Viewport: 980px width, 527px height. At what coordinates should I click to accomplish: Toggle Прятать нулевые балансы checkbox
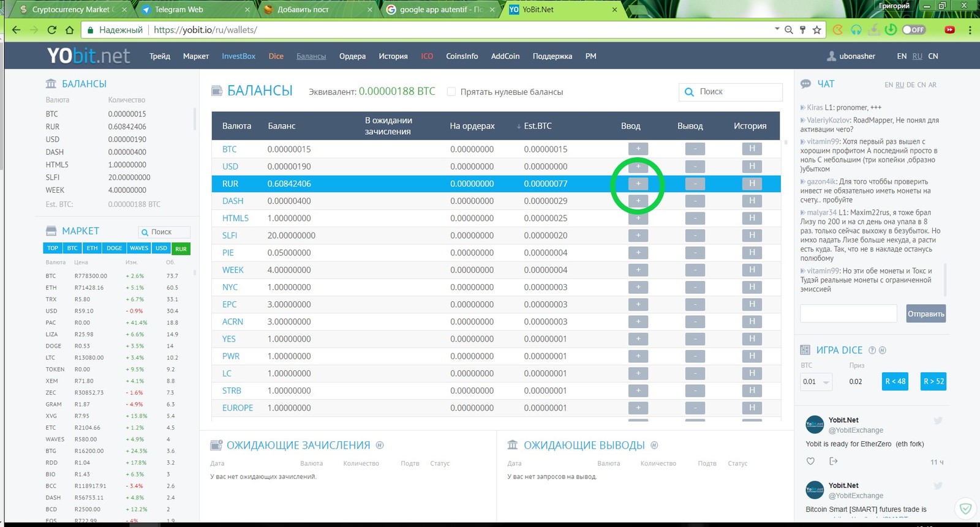tap(451, 92)
